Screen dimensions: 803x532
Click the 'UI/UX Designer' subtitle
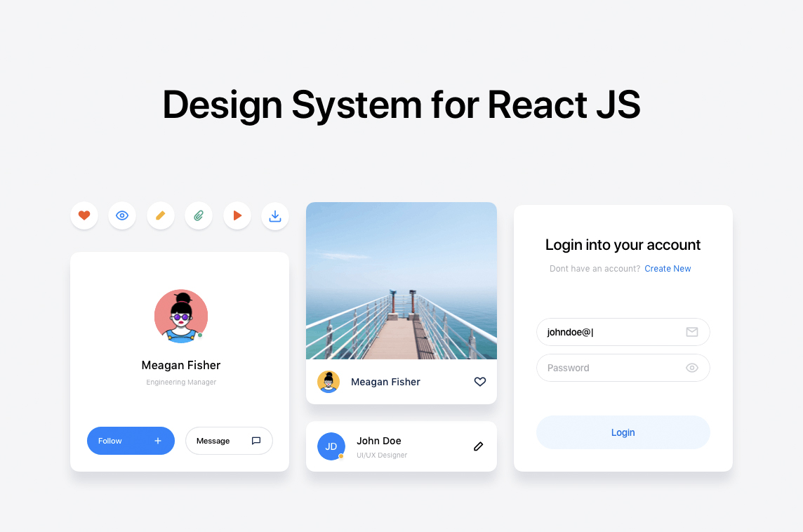382,455
